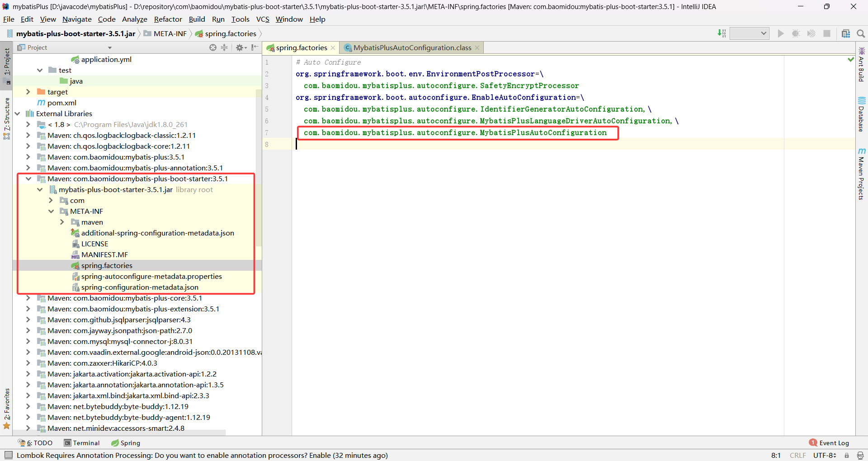Viewport: 868px width, 461px height.
Task: Open the Project Structure toolbar icon
Action: click(x=846, y=33)
